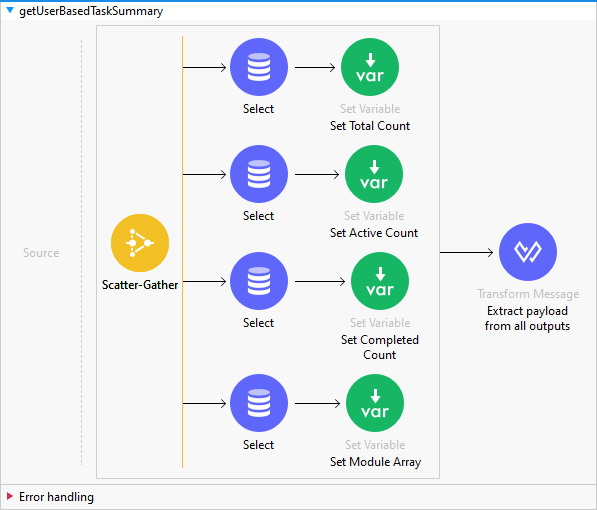597x510 pixels.
Task: Click the Set Completed Count label
Action: pos(380,347)
